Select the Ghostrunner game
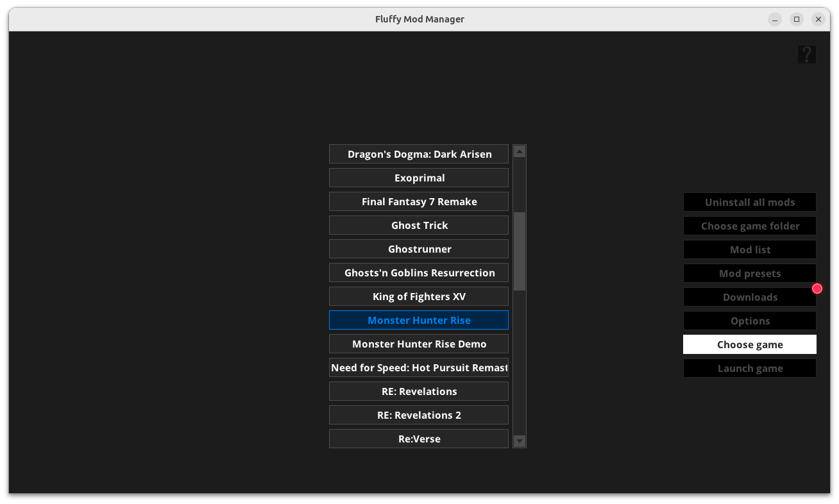Image resolution: width=839 pixels, height=504 pixels. coord(419,249)
